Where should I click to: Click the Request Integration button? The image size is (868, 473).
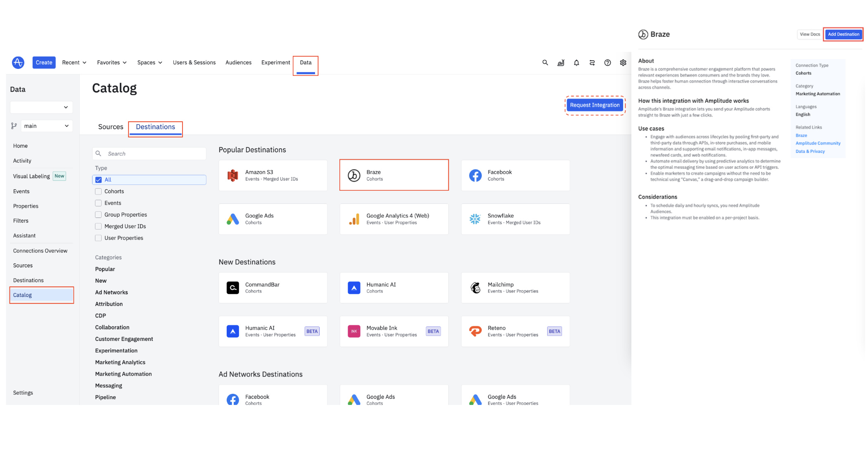coord(595,105)
